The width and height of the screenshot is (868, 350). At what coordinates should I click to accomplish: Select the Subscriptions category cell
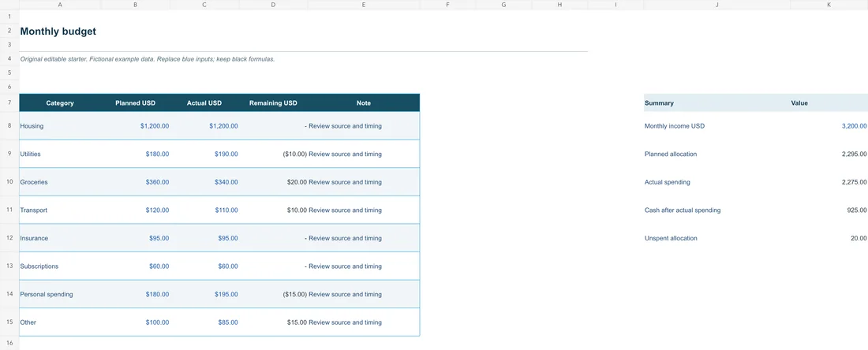tap(60, 266)
